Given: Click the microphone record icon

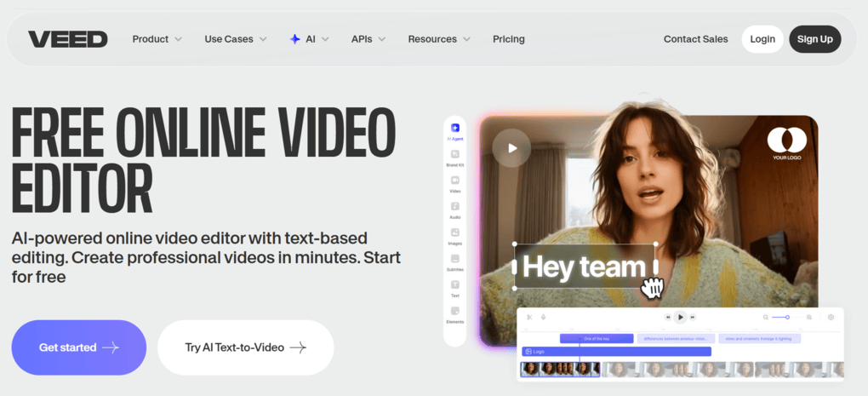Looking at the screenshot, I should [x=544, y=318].
